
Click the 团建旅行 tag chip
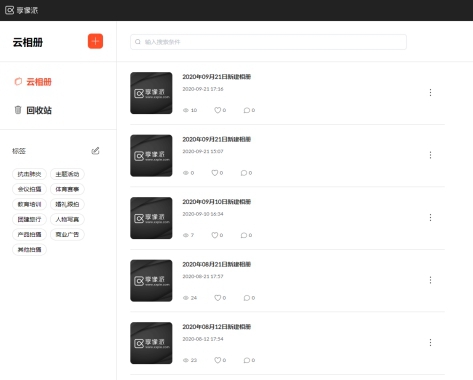tap(29, 219)
